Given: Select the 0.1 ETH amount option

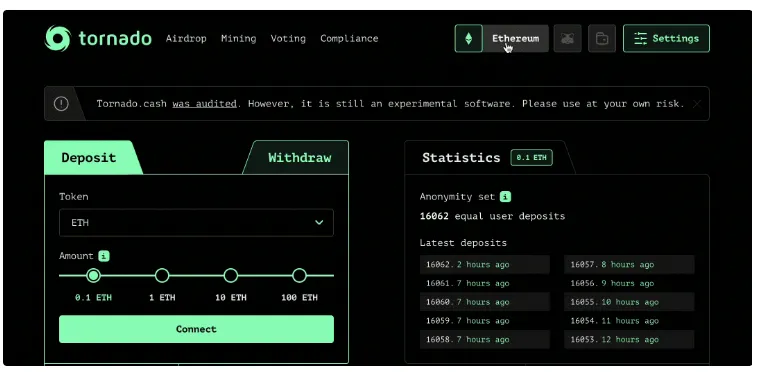Looking at the screenshot, I should click(x=94, y=276).
